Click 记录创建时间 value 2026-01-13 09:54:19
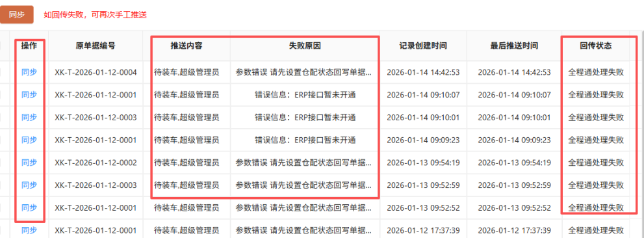 tap(423, 163)
